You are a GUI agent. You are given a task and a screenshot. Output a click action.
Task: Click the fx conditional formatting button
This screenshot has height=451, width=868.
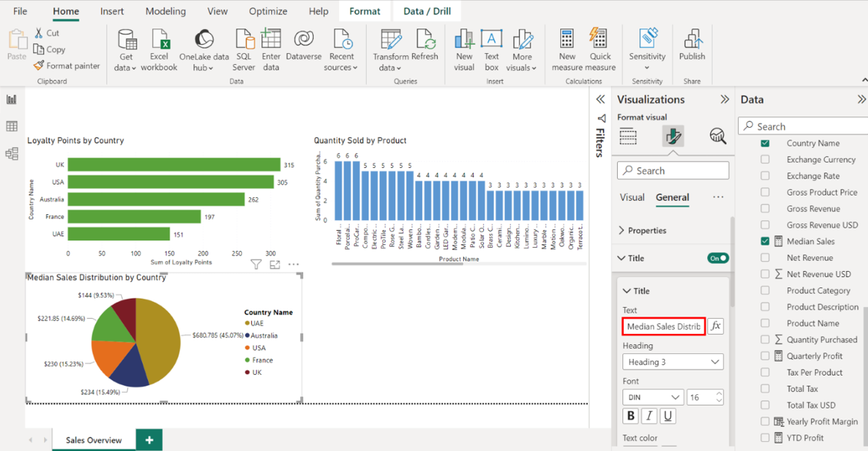[716, 326]
